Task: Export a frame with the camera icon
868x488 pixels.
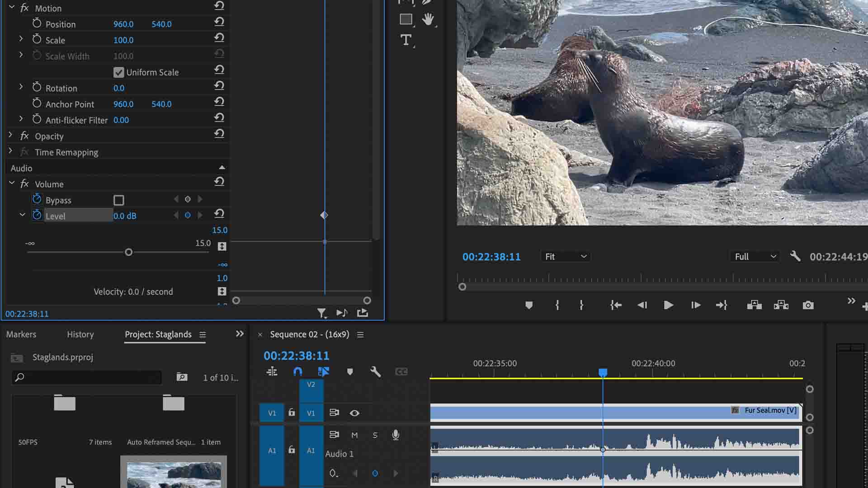Action: [808, 305]
